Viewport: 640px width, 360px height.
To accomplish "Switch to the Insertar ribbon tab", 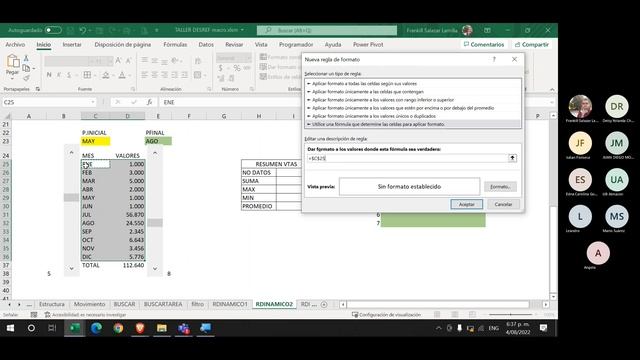I will click(72, 44).
